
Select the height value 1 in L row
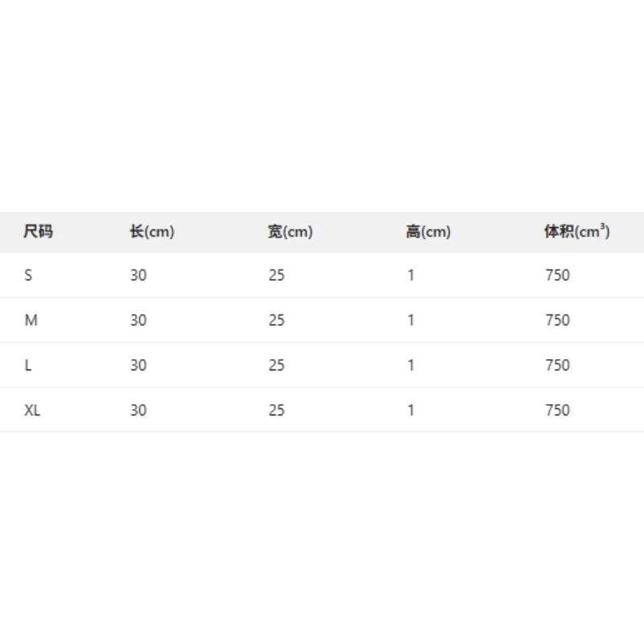point(411,365)
